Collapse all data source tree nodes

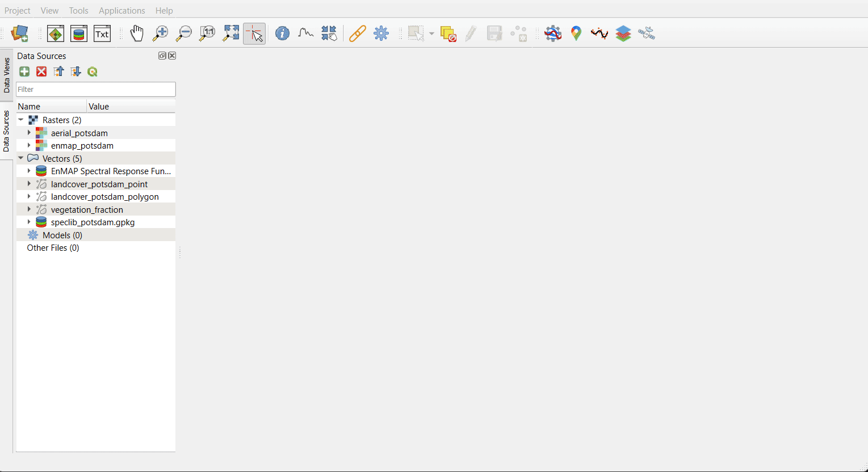tap(58, 71)
